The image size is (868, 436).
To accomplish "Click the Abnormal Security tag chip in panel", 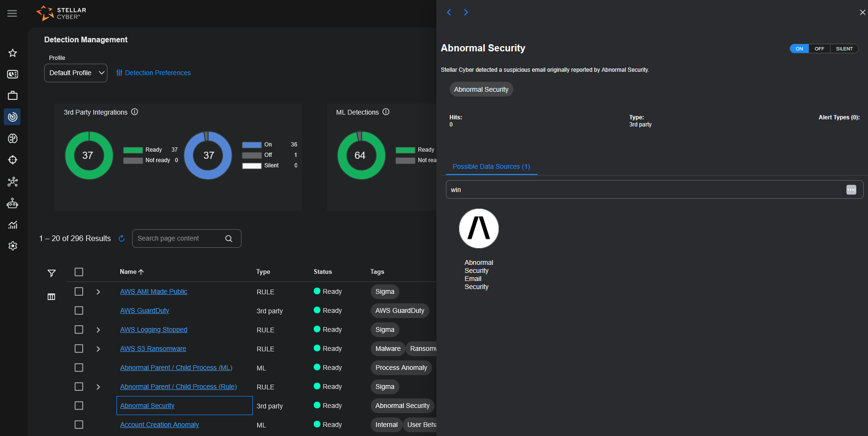I will [481, 89].
